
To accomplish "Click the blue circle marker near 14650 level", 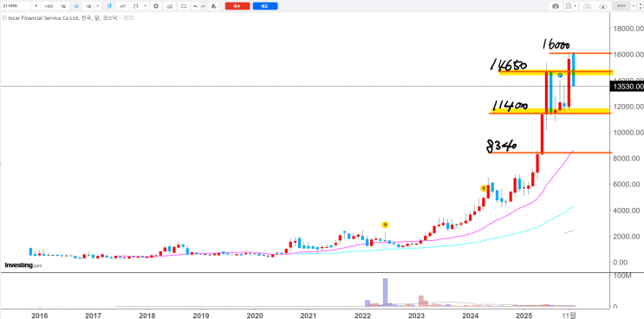I will pyautogui.click(x=560, y=75).
